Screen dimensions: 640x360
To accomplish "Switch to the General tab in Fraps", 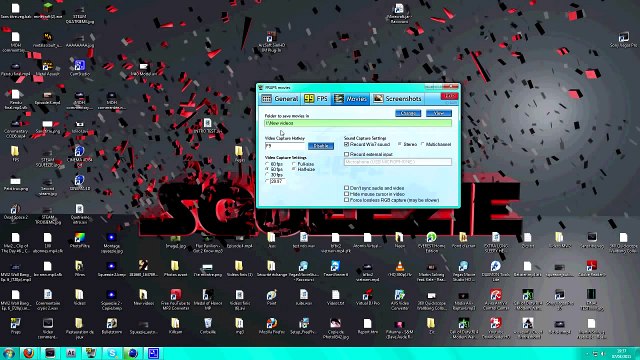I will click(x=280, y=99).
